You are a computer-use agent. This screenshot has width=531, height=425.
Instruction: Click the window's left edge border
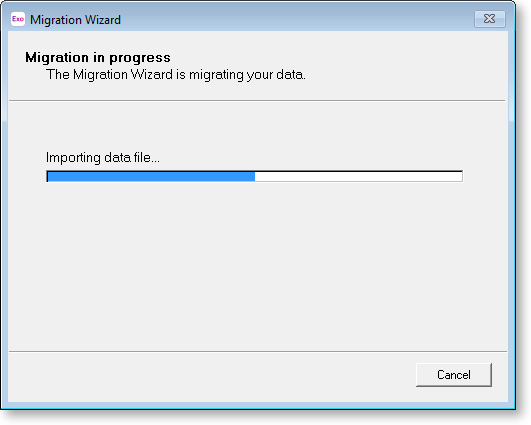pyautogui.click(x=4, y=217)
